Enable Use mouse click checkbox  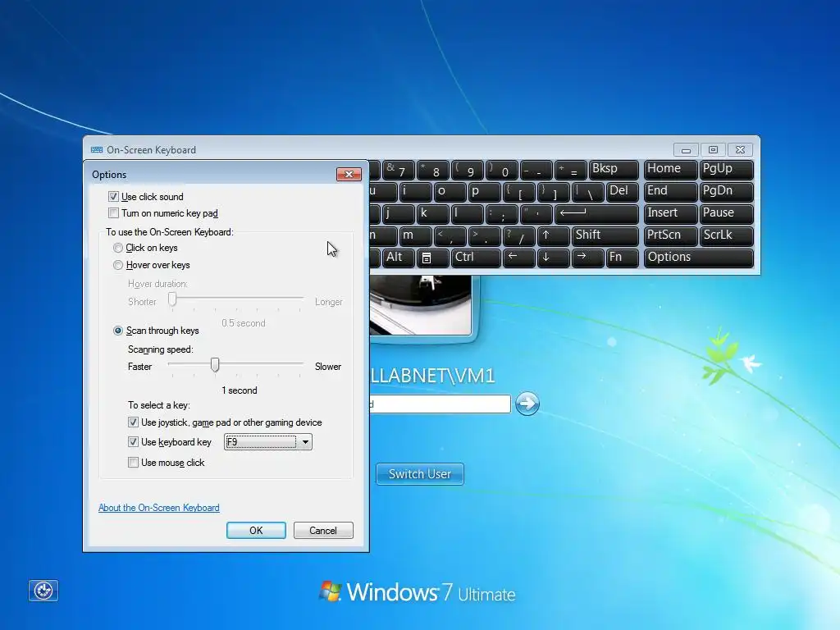tap(133, 463)
